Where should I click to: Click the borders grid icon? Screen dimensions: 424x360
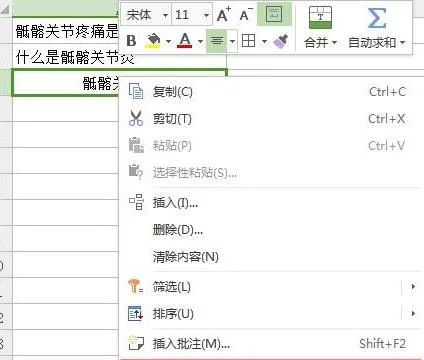(248, 41)
